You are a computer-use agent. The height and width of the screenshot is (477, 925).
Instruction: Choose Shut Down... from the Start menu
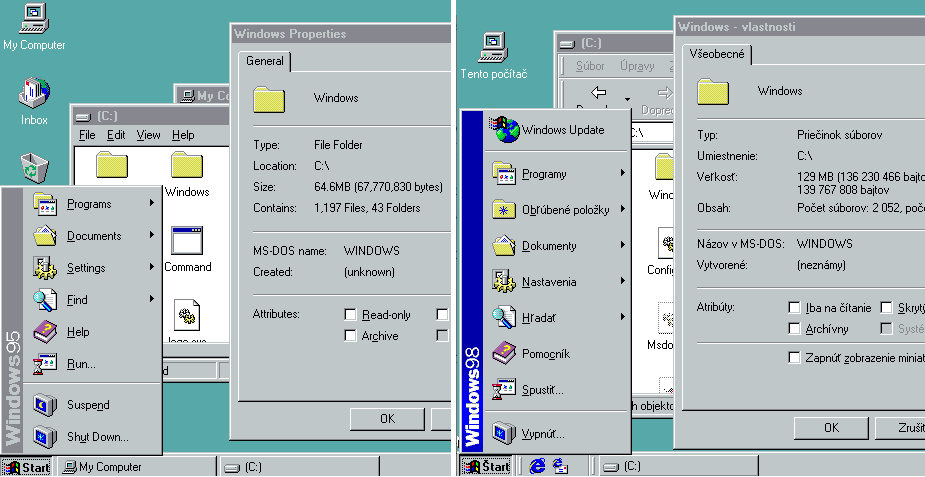click(97, 437)
